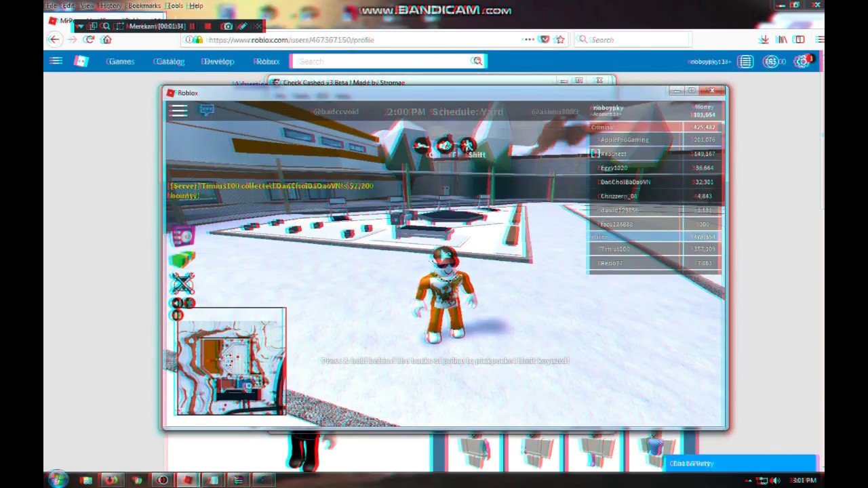The width and height of the screenshot is (868, 488).
Task: Click the browser Back arrow
Action: tap(54, 39)
